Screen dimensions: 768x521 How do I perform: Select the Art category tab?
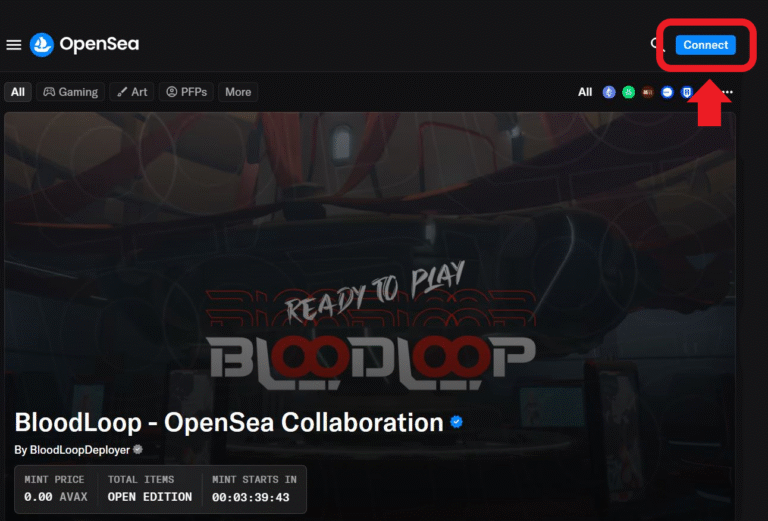[132, 92]
